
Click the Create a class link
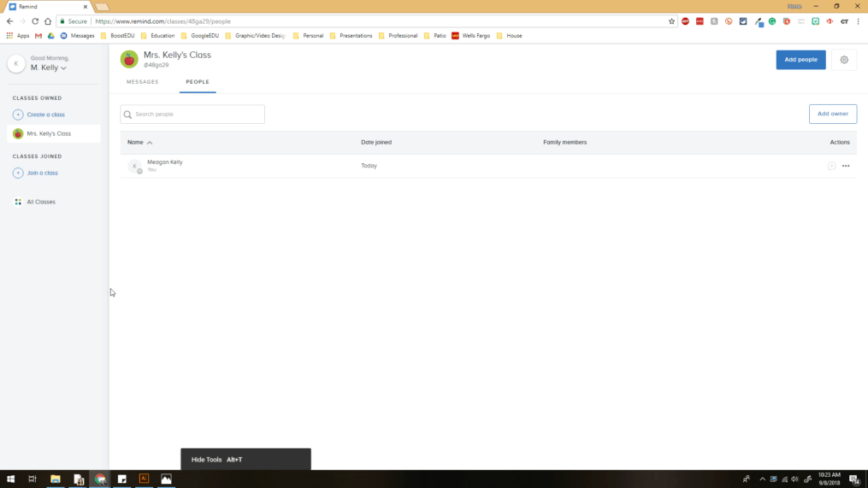46,115
